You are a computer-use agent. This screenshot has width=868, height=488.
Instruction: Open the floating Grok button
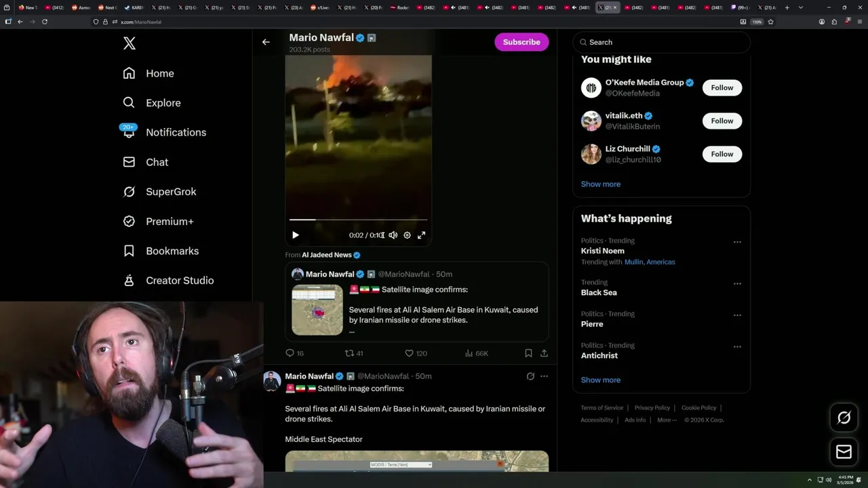[844, 418]
